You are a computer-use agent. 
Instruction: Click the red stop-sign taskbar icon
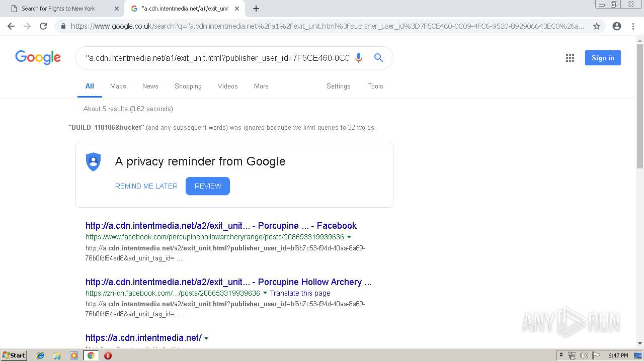tap(108, 355)
